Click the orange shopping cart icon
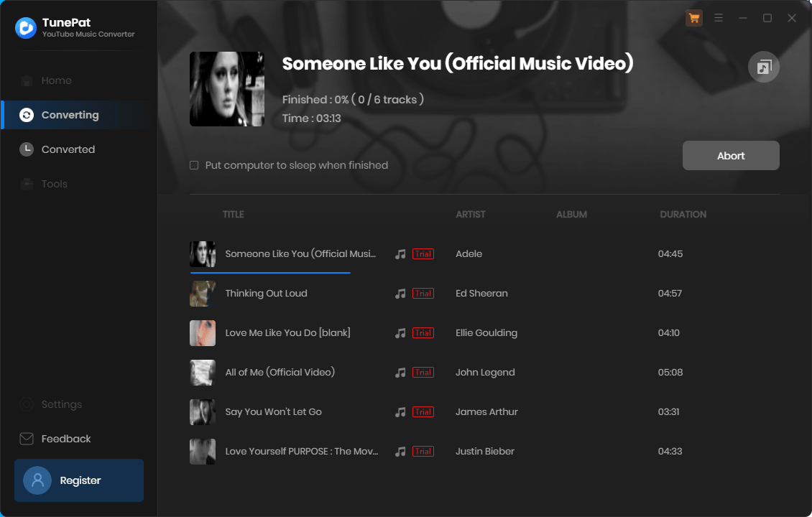The width and height of the screenshot is (812, 517). click(x=694, y=18)
